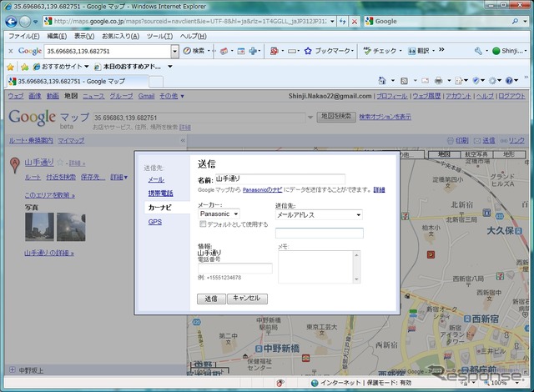Click the RSS feeds icon

coord(404,81)
